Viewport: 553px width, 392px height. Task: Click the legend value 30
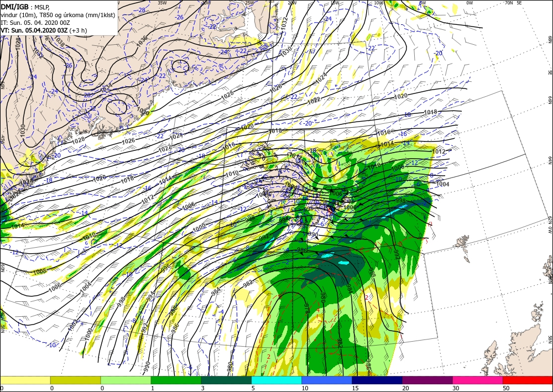(x=456, y=388)
